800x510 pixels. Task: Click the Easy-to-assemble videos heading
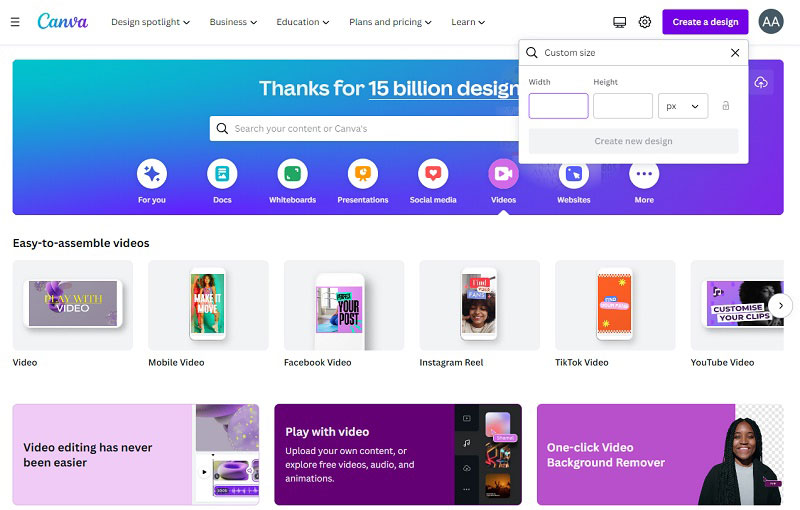click(81, 243)
